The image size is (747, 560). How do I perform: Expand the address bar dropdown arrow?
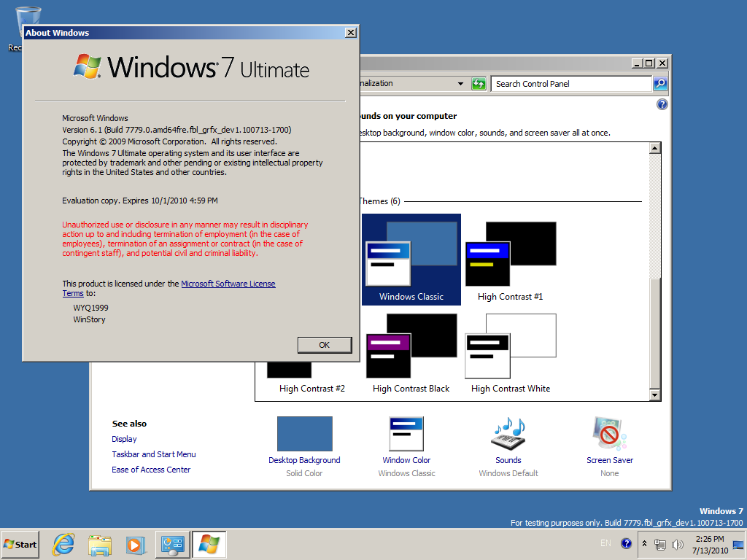click(460, 84)
